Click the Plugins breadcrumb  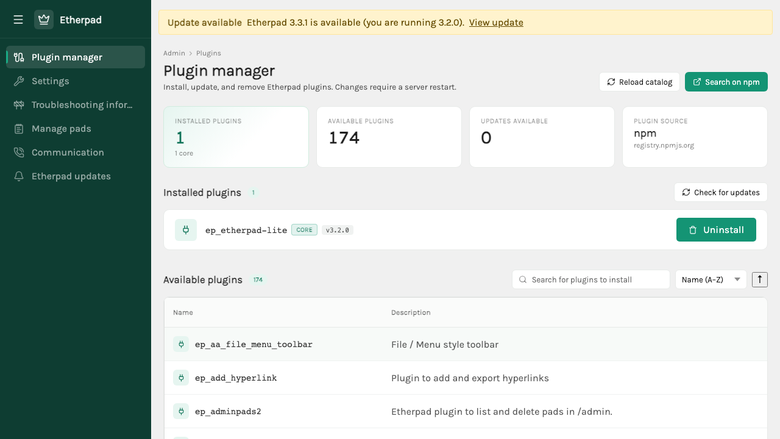coord(208,53)
